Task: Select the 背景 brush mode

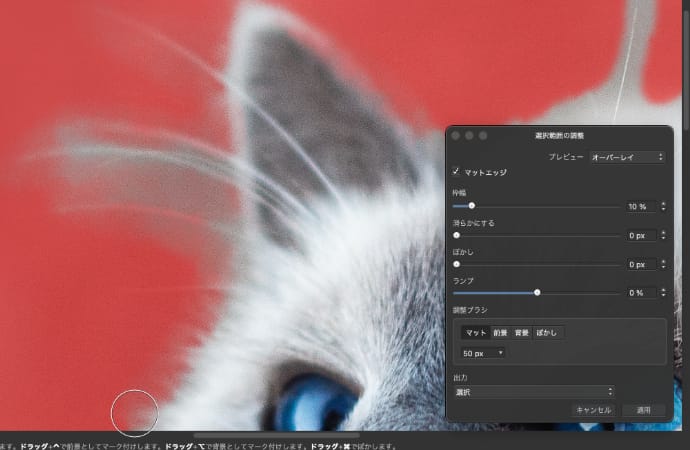Action: point(523,332)
